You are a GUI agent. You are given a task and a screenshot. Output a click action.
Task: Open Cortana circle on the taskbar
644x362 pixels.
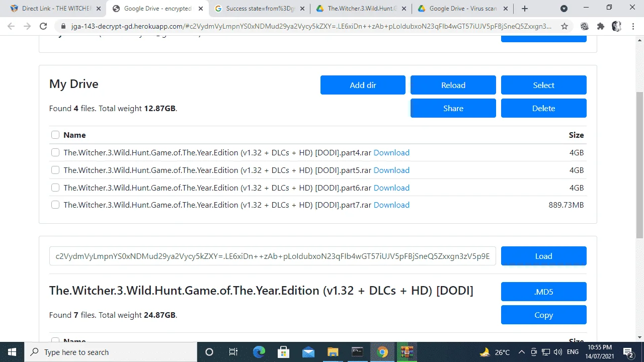(209, 352)
